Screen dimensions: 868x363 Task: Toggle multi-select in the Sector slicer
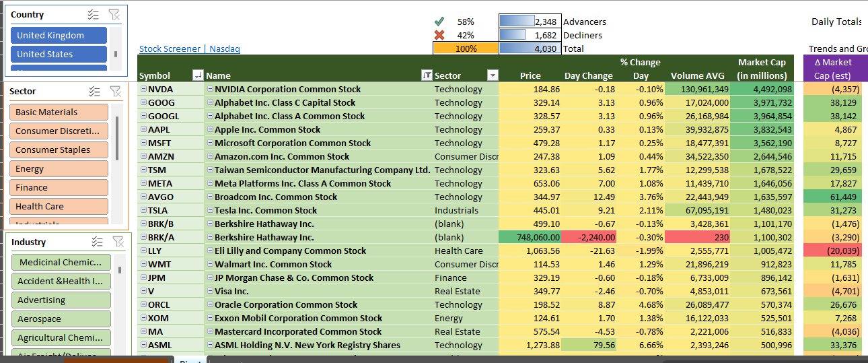click(x=94, y=91)
